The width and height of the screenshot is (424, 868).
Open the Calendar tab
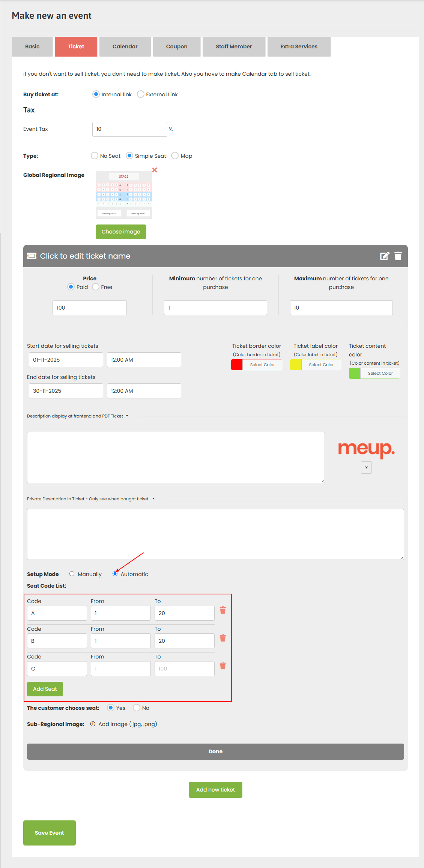[x=125, y=46]
